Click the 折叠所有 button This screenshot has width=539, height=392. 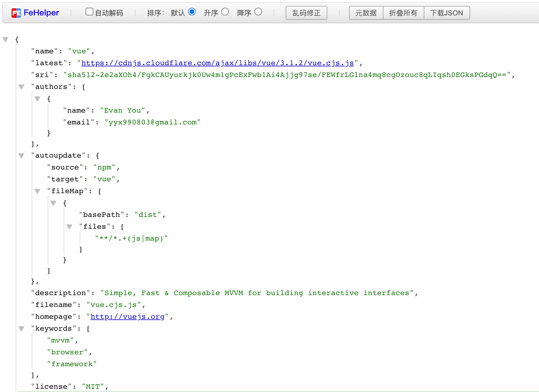pos(403,13)
